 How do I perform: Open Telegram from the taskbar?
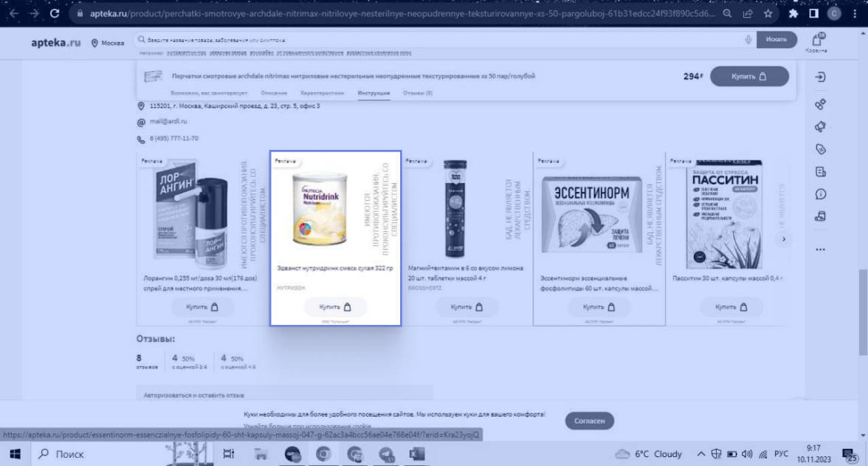pyautogui.click(x=386, y=453)
